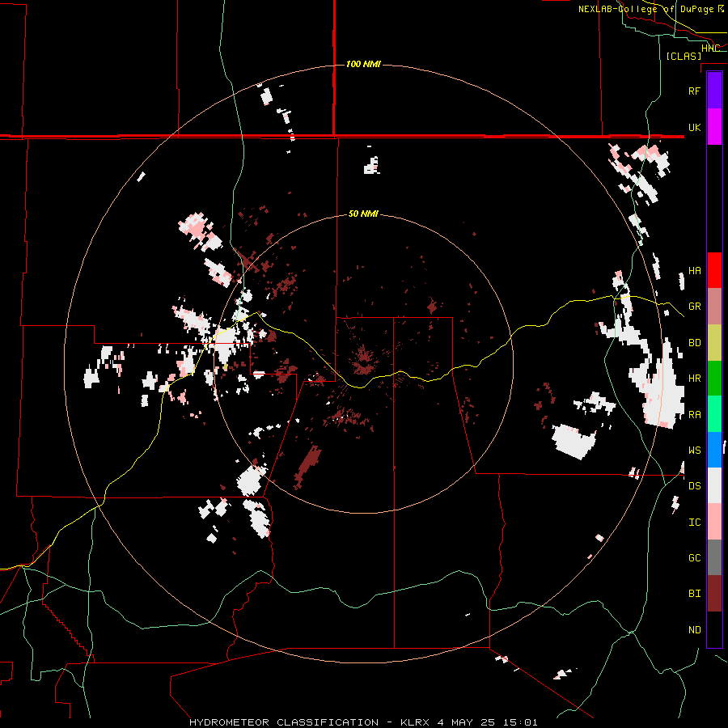728x728 pixels.
Task: Click the 100 NMI range ring label
Action: coord(363,64)
